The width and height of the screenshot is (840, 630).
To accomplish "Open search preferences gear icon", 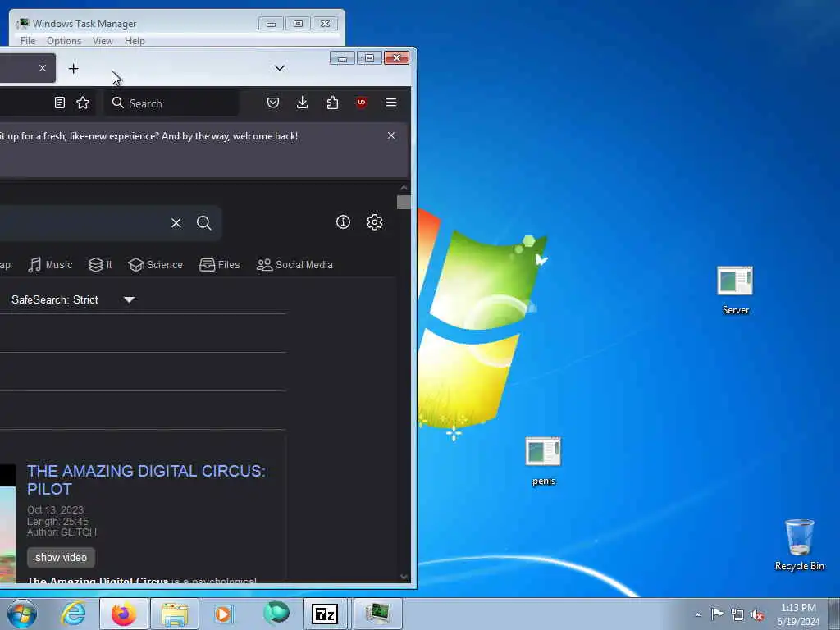I will coord(374,221).
